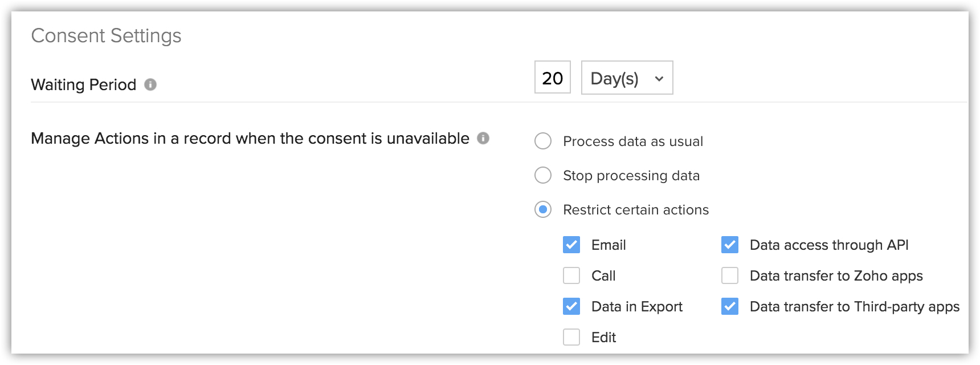Open the Day(s) unit dropdown

coord(626,78)
